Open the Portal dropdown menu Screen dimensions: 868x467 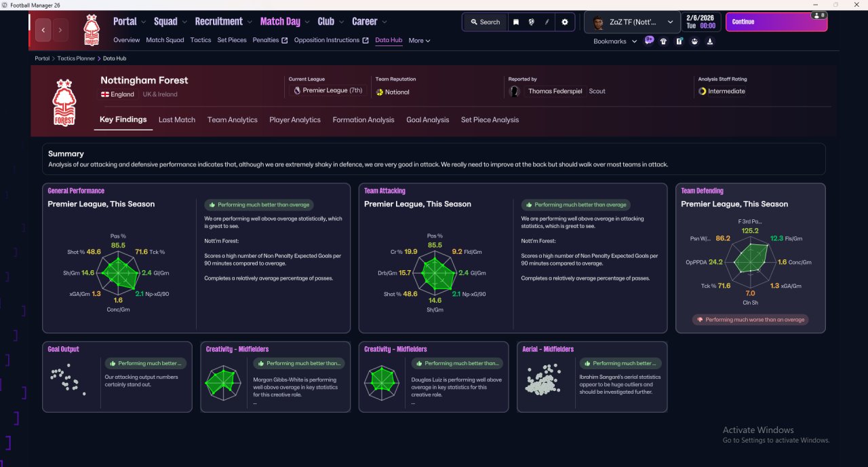(129, 21)
